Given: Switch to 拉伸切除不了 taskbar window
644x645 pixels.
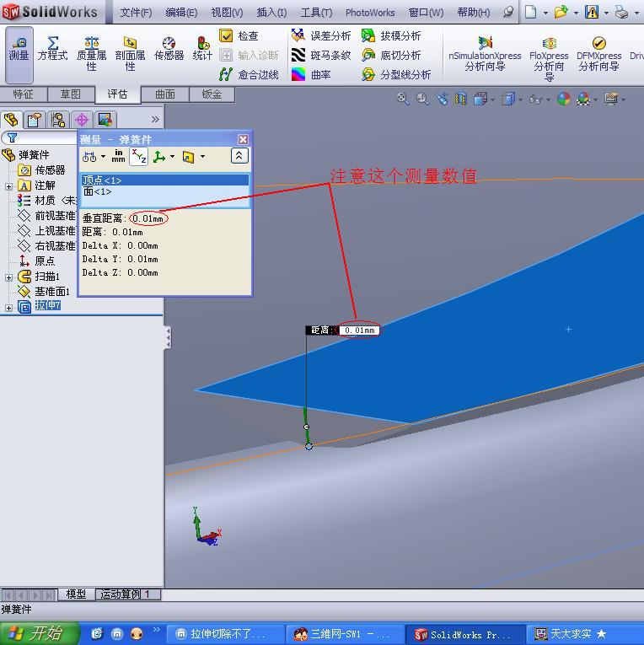Looking at the screenshot, I should [226, 634].
